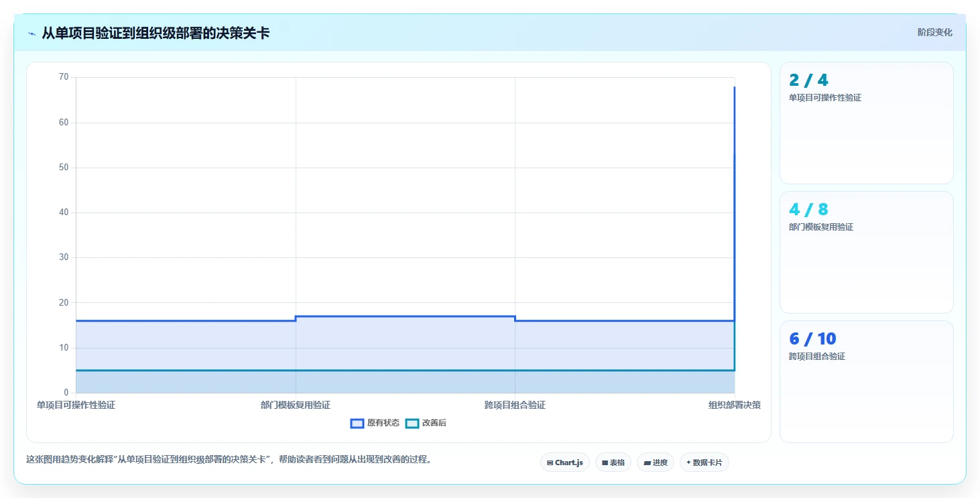
Task: Click y-axis value 60
Action: click(64, 123)
